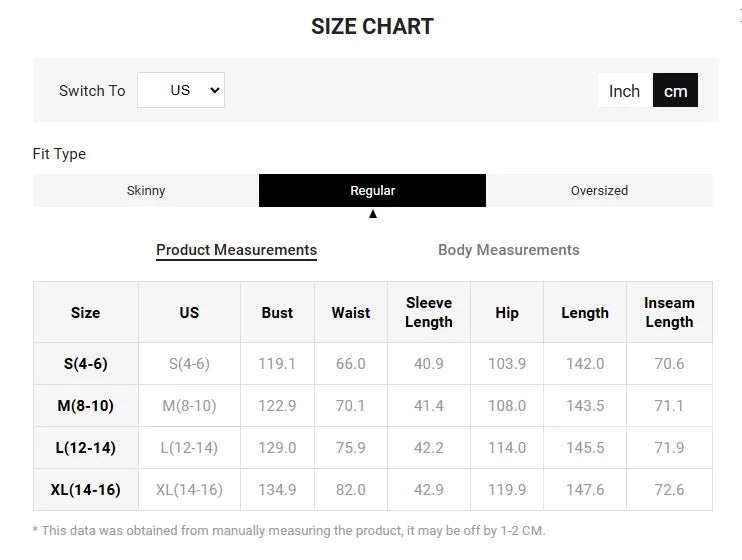Switch units to cm
The width and height of the screenshot is (742, 560).
tap(676, 91)
